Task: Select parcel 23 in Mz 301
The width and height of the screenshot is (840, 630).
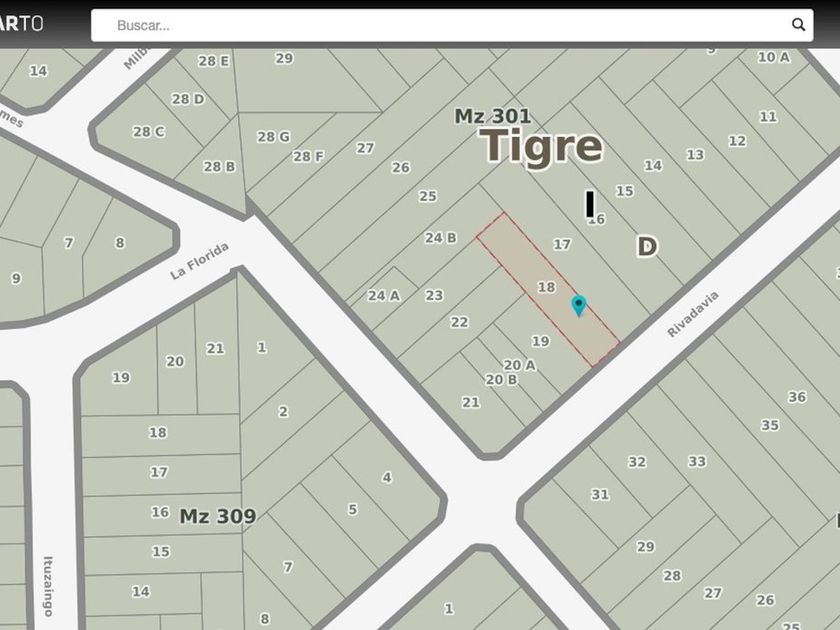Action: 434,296
